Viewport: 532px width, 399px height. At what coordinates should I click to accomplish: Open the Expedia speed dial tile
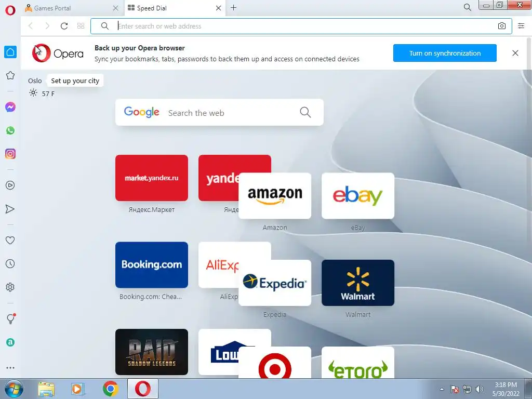(x=275, y=283)
